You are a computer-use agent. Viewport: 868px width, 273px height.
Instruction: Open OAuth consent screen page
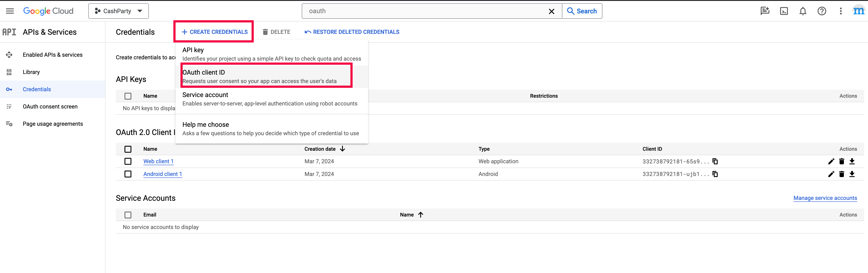tap(50, 106)
